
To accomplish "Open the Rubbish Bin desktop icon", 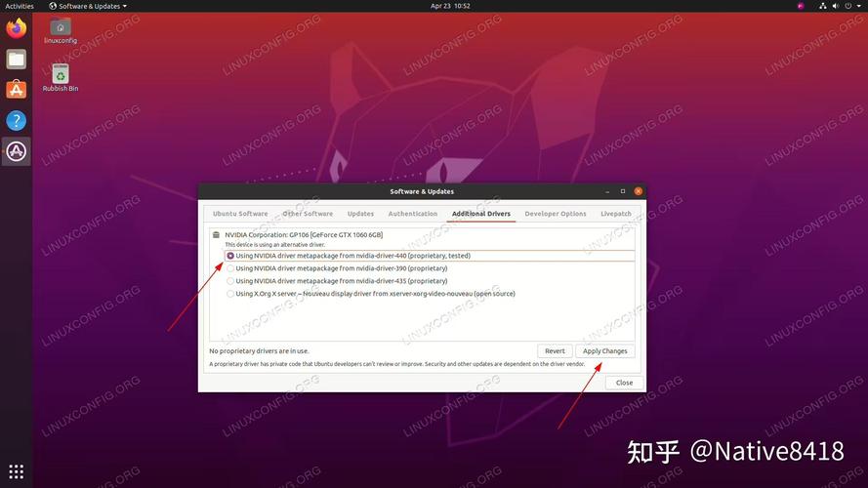I will pyautogui.click(x=61, y=78).
